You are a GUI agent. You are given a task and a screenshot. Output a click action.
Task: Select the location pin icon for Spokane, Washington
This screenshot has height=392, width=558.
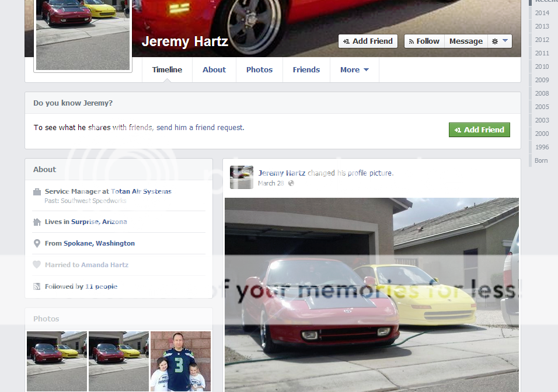(x=37, y=243)
